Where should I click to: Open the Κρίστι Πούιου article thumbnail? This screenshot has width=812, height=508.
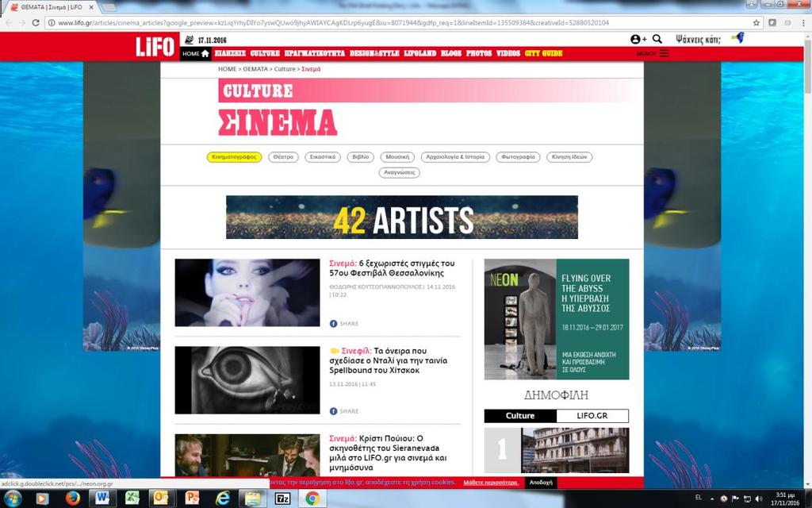coord(247,455)
